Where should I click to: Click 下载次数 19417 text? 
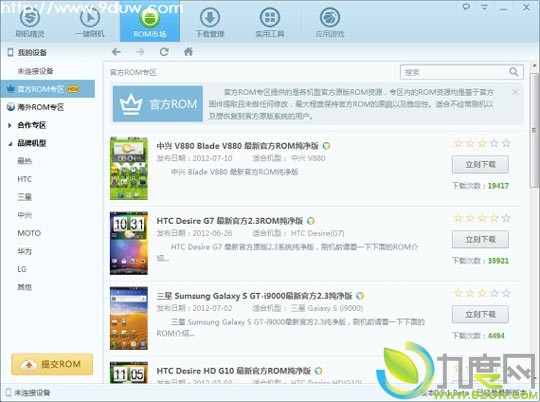480,186
